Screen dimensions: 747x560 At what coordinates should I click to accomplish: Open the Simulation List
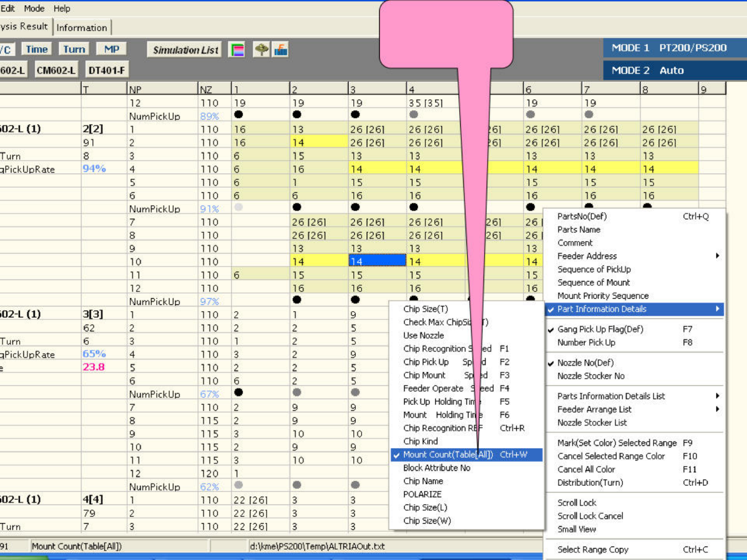coord(185,50)
